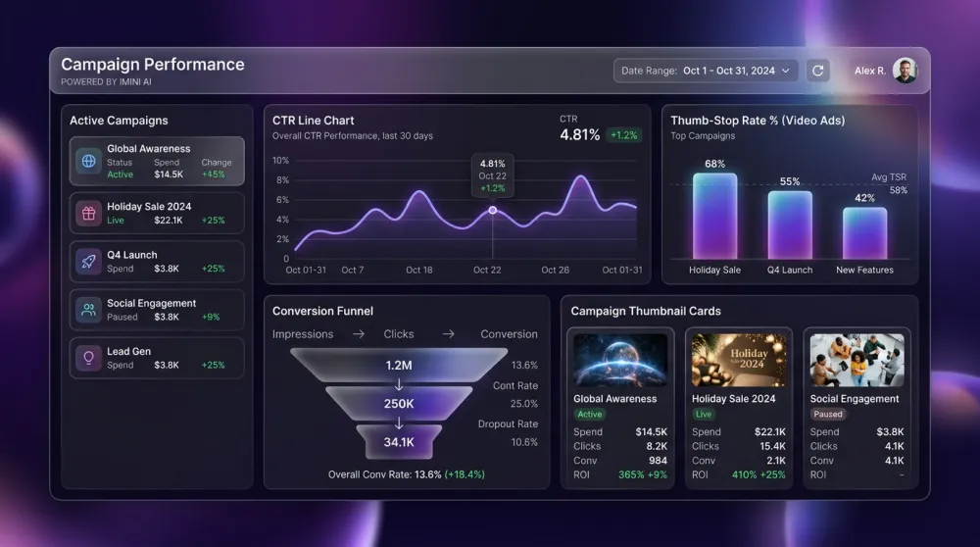Click the +1.2% CTR change badge

click(623, 135)
